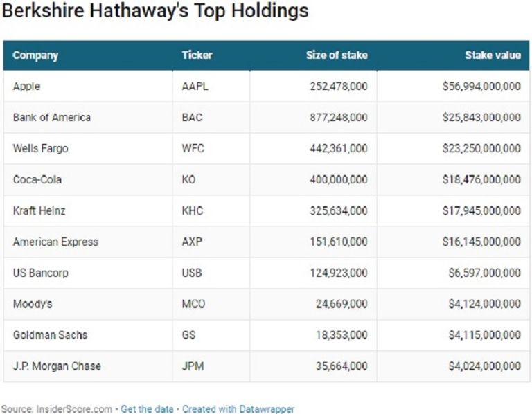Select US Bancorp stake value $6,597,000,000
The image size is (532, 414).
click(x=484, y=273)
